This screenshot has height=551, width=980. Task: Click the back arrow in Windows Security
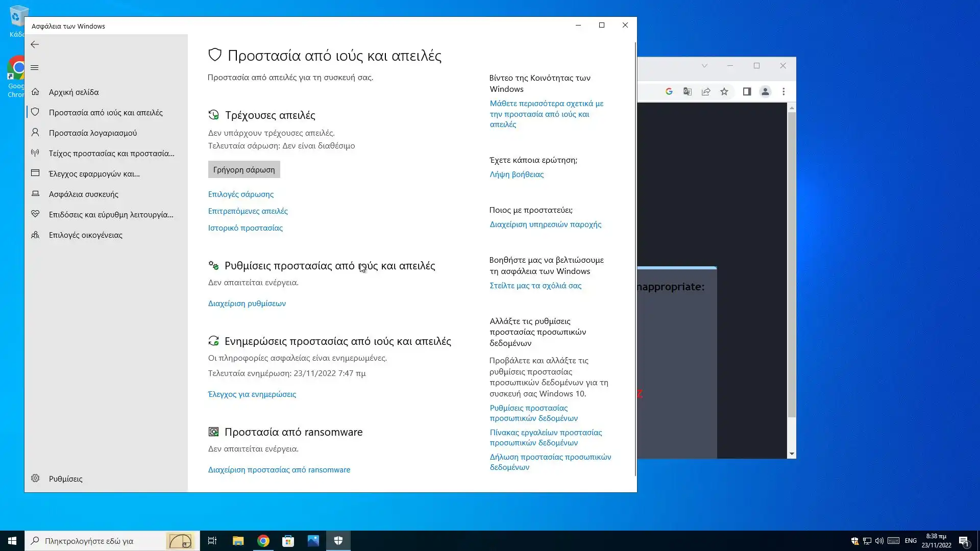[x=35, y=45]
